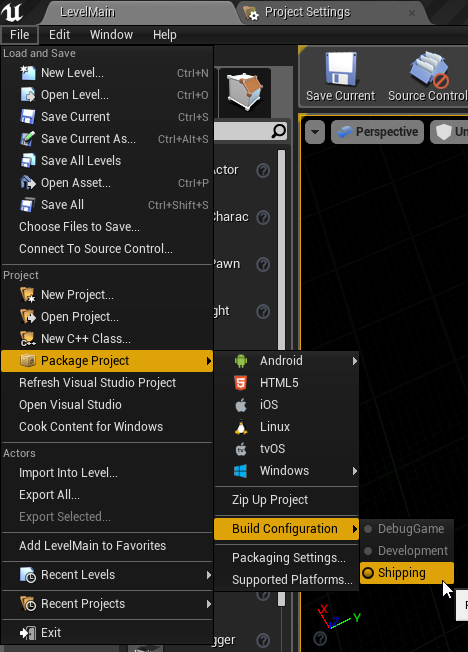Screen dimensions: 468x652
Task: Select DebugGame build configuration
Action: [407, 529]
